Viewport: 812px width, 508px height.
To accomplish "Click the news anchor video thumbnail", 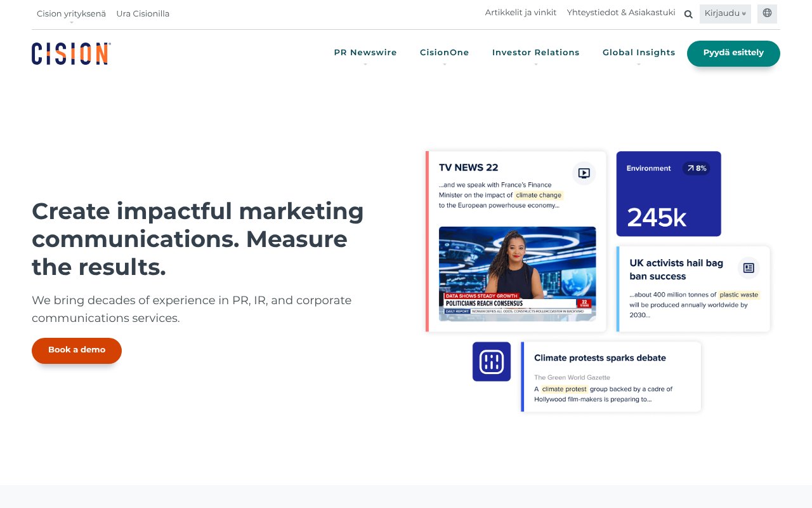I will (517, 274).
